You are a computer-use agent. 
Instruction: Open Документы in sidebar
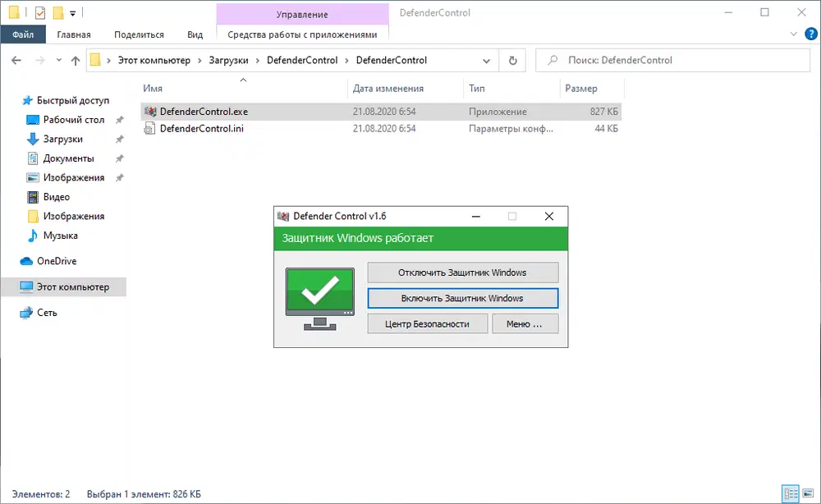(x=68, y=158)
